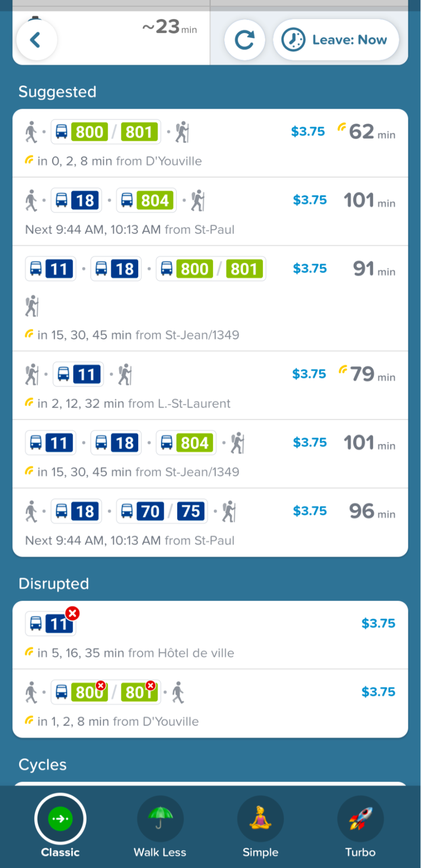
Task: Open the 11, 18, 800/801 trip of 91 min
Action: [210, 299]
